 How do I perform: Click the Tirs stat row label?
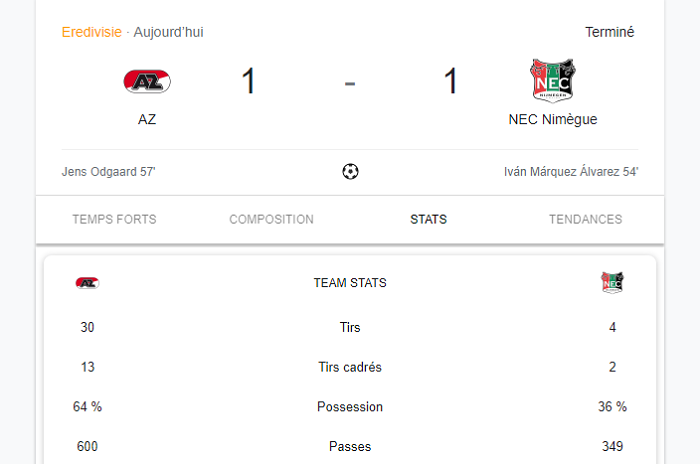(x=350, y=327)
